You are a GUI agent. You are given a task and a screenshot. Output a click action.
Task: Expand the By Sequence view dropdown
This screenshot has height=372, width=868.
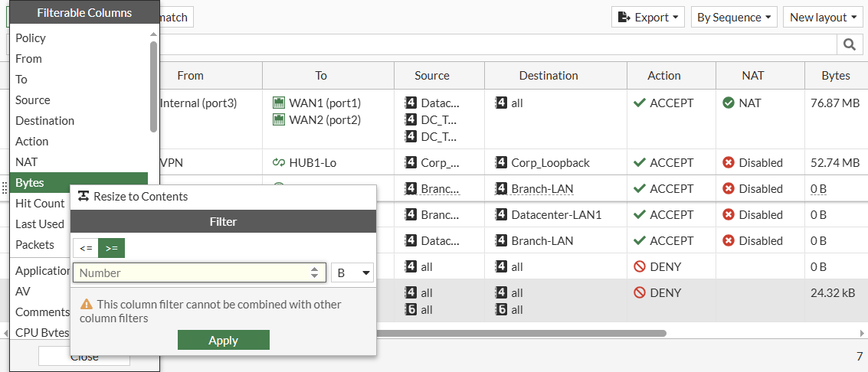734,18
